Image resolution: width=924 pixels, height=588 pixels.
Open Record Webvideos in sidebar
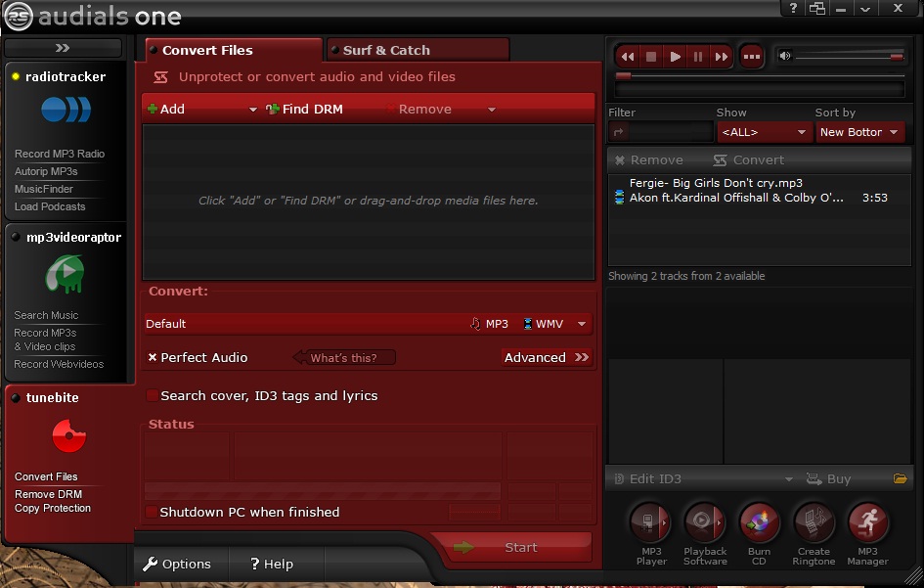click(59, 365)
